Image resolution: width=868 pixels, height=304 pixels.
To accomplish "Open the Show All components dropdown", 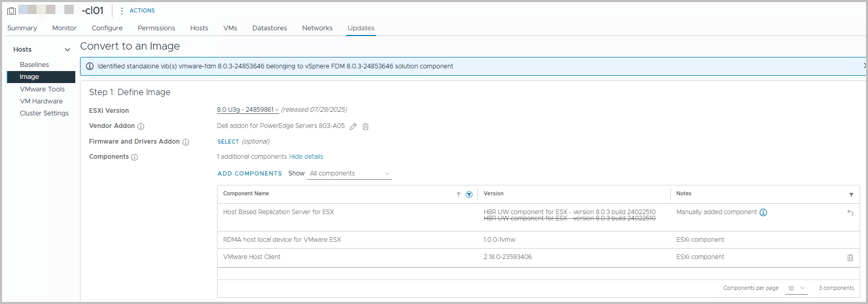I will pos(349,173).
